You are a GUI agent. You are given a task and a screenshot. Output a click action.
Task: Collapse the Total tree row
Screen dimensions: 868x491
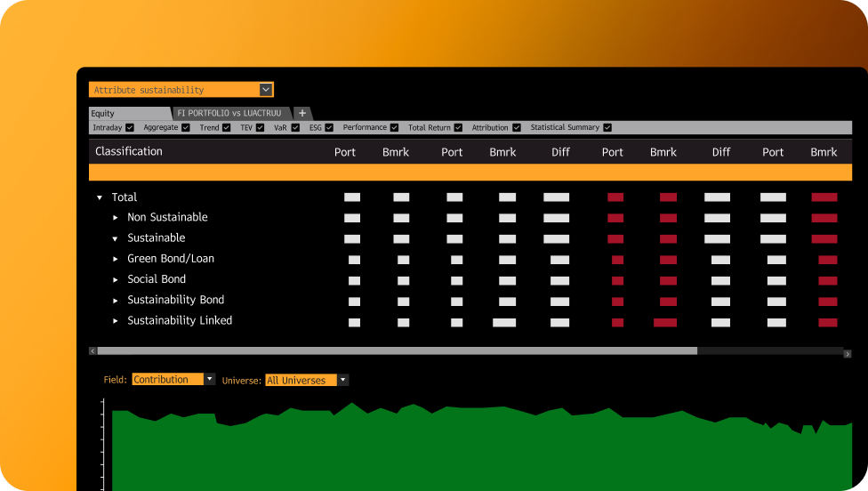tap(100, 197)
